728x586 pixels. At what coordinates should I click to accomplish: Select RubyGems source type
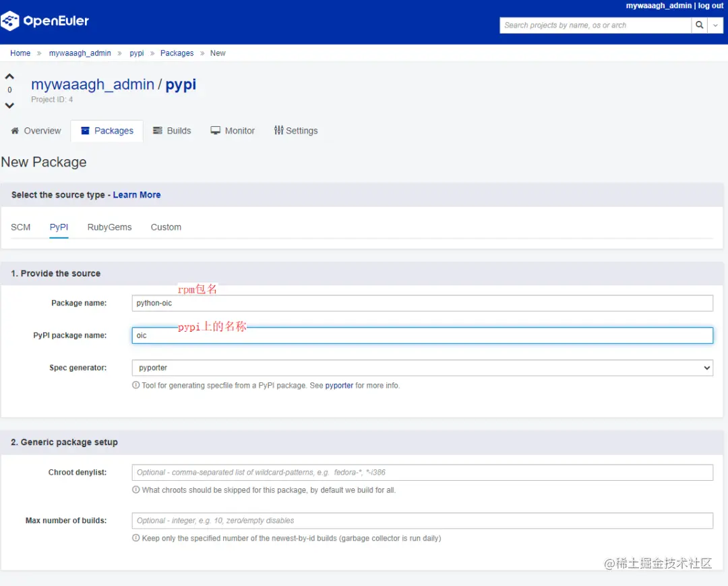pyautogui.click(x=110, y=227)
